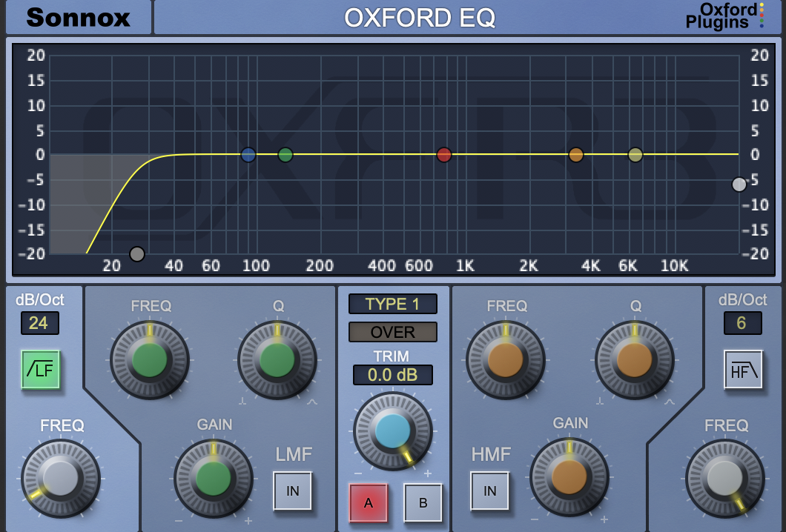Click the OVER overload indicator
Image resolution: width=786 pixels, height=532 pixels.
coord(392,332)
